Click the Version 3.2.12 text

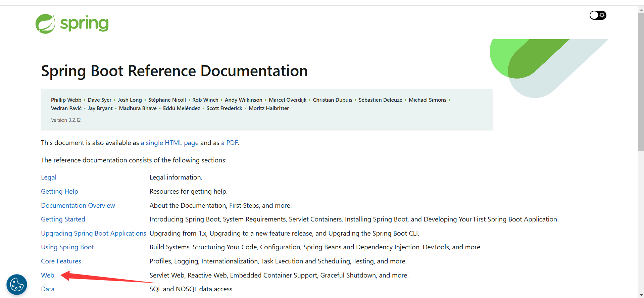click(66, 120)
